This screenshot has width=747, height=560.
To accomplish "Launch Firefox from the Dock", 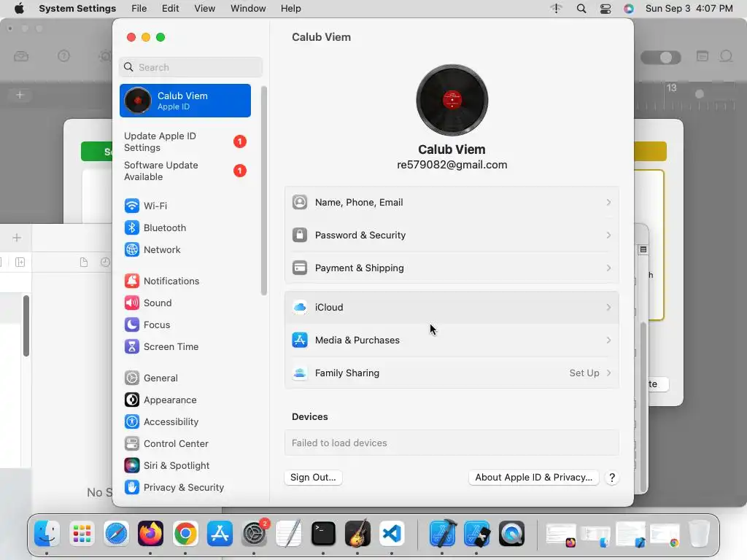I will coord(150,533).
